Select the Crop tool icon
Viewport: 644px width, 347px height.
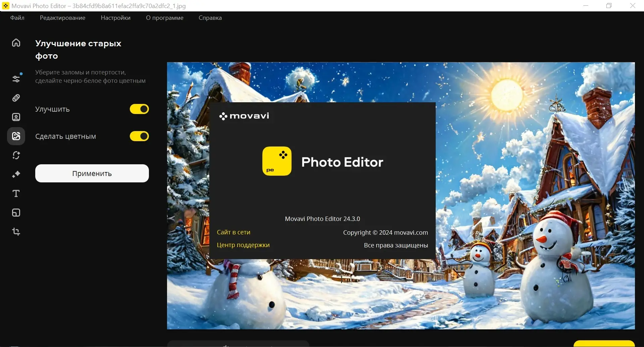pyautogui.click(x=16, y=232)
